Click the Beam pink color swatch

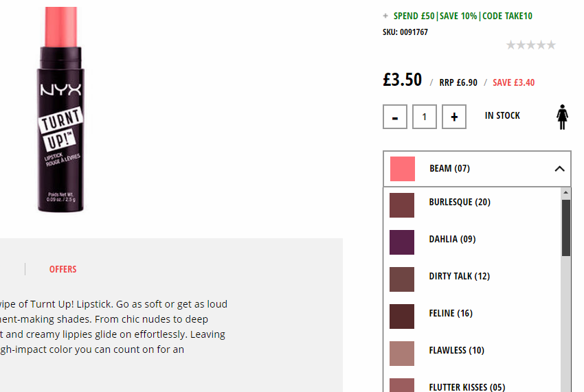tap(402, 169)
